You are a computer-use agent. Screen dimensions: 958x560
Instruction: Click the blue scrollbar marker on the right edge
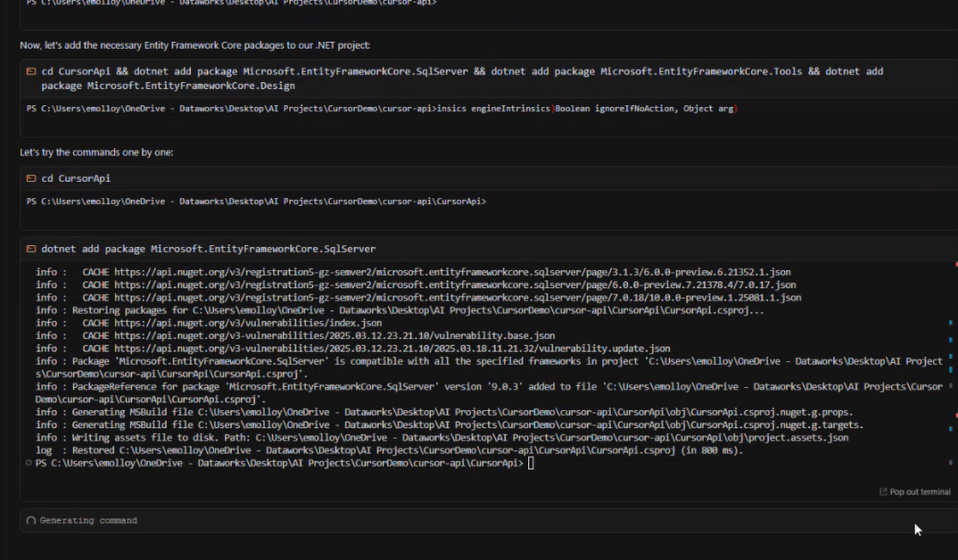click(x=951, y=323)
